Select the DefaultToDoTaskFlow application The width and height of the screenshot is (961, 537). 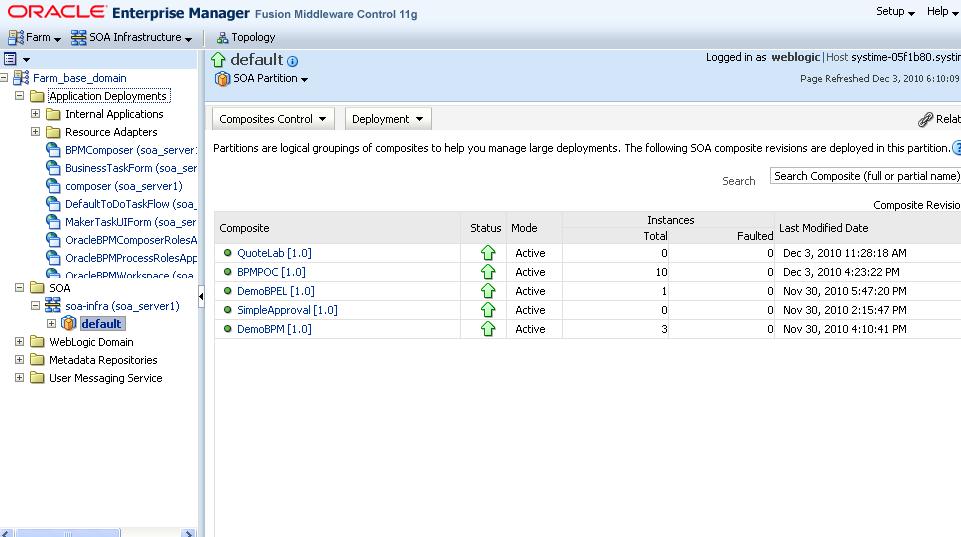(131, 204)
